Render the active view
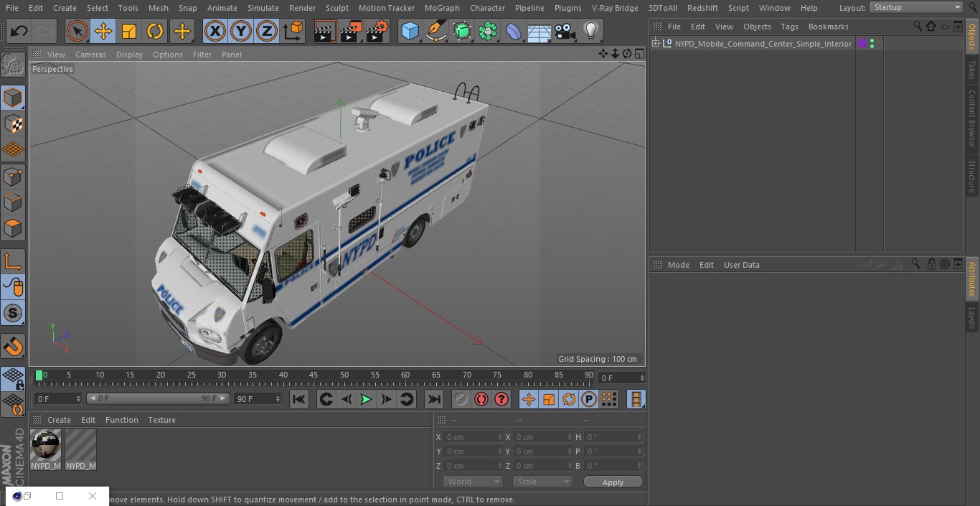 pos(325,31)
